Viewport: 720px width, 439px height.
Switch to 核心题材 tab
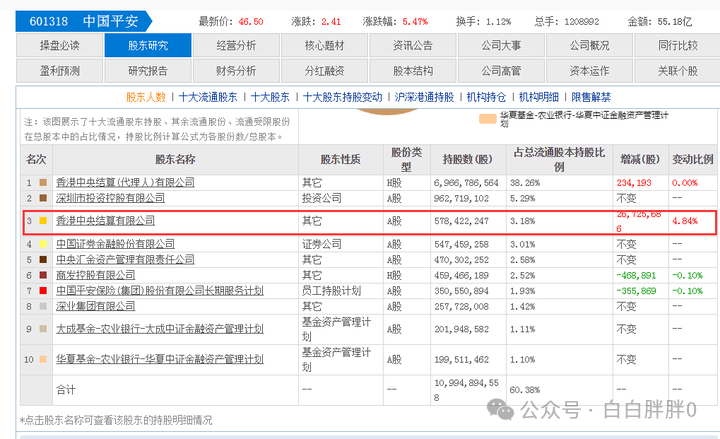[x=324, y=45]
